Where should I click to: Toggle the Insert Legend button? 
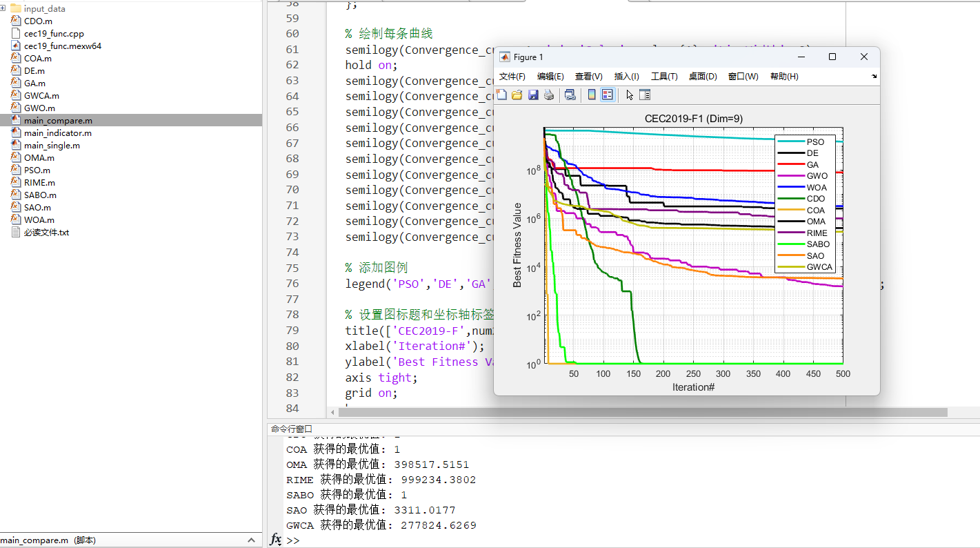[x=606, y=95]
